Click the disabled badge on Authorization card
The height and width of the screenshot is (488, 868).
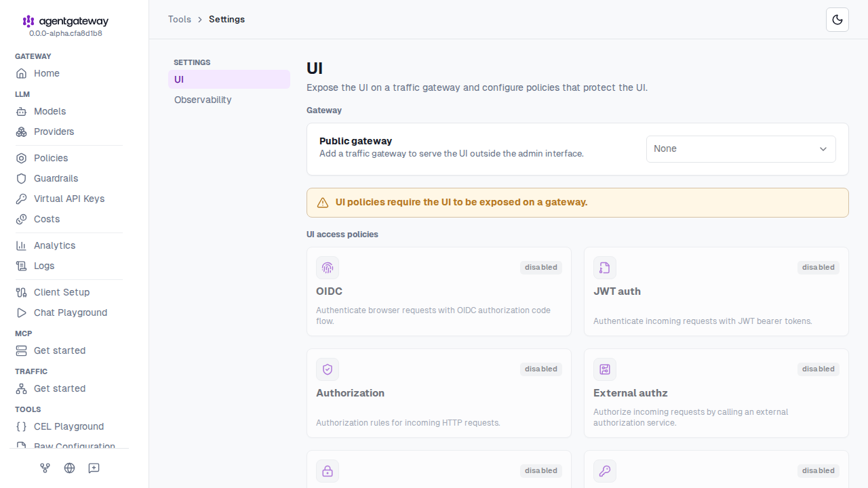(x=541, y=369)
